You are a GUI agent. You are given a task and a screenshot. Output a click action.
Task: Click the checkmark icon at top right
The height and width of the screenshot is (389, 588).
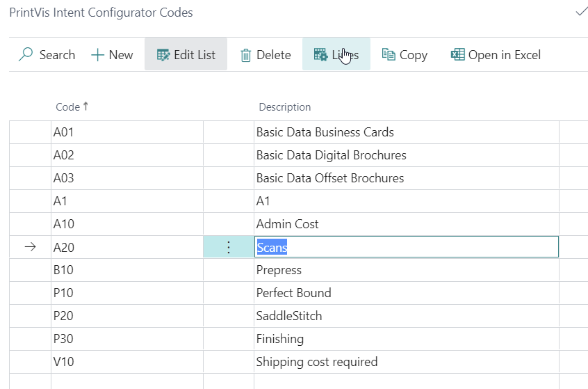582,12
